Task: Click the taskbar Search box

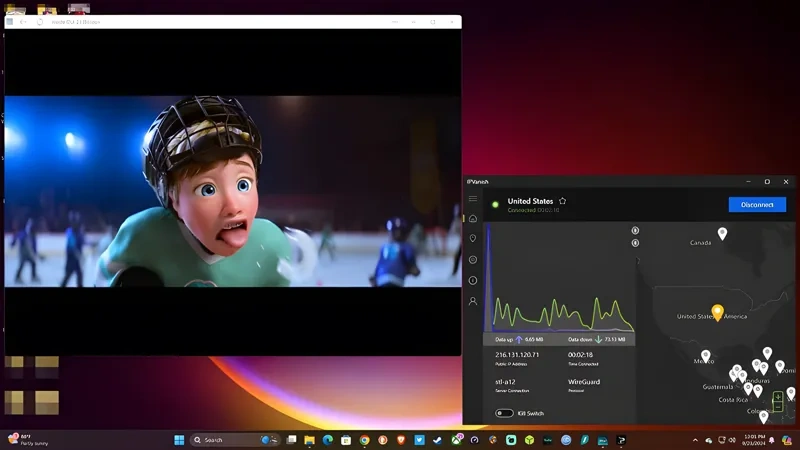Action: point(235,440)
